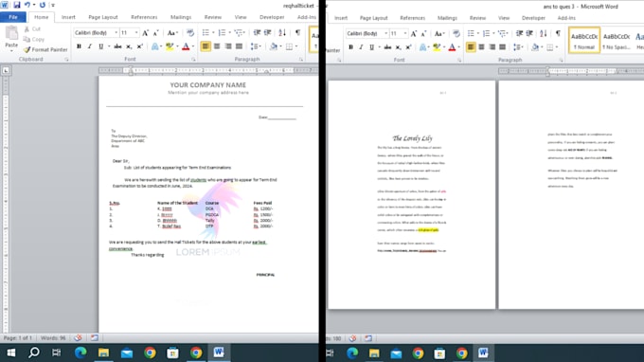Click Page: 1 of 1 status indicator
644x362 pixels.
(x=18, y=337)
